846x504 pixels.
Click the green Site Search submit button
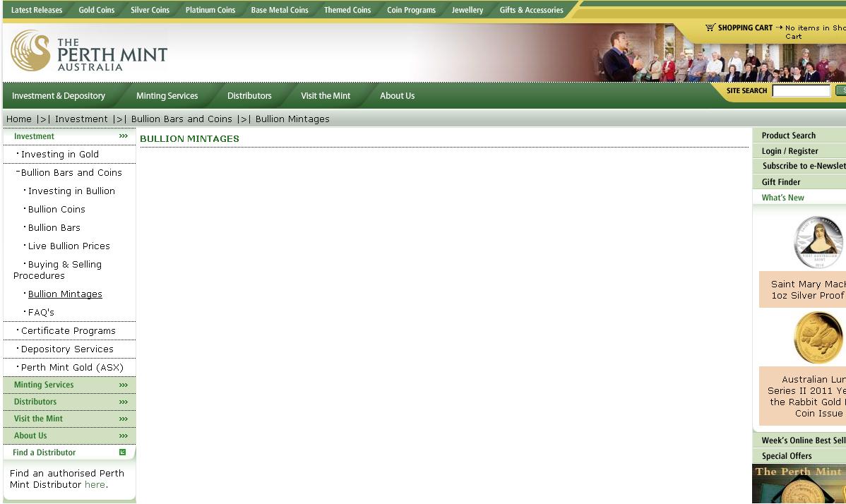[840, 90]
